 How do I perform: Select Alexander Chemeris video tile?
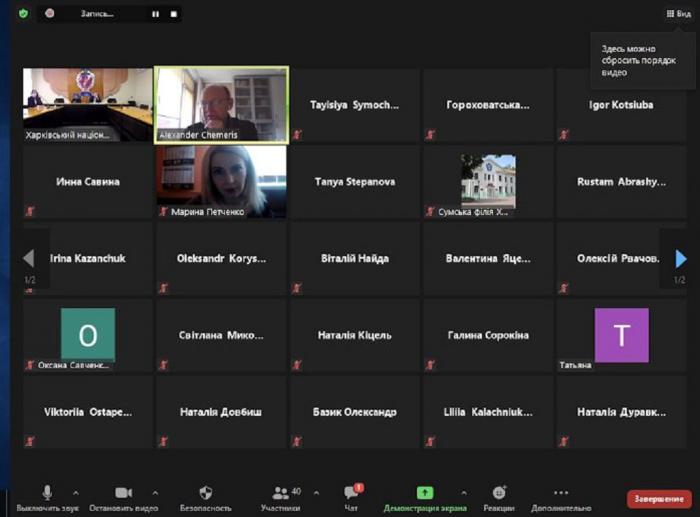(x=221, y=105)
